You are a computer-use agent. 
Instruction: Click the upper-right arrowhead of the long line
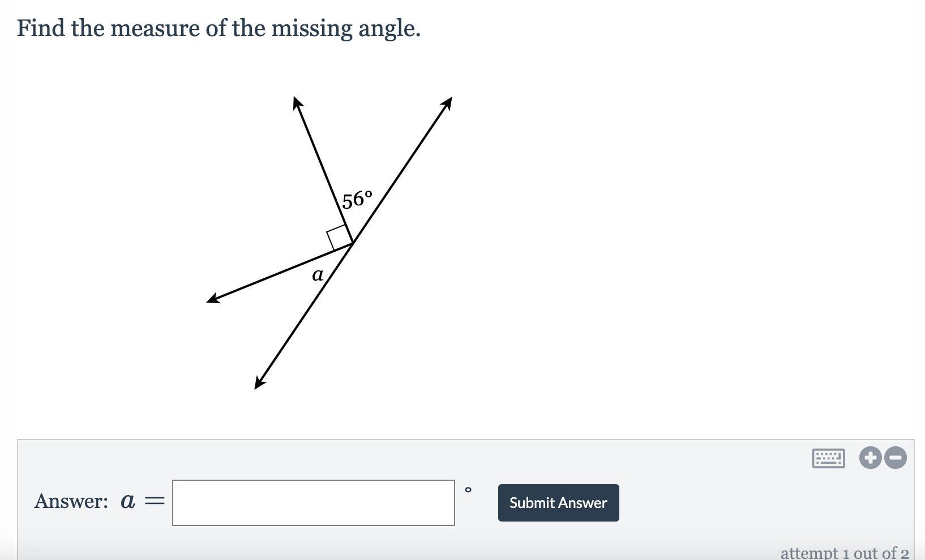tap(446, 104)
